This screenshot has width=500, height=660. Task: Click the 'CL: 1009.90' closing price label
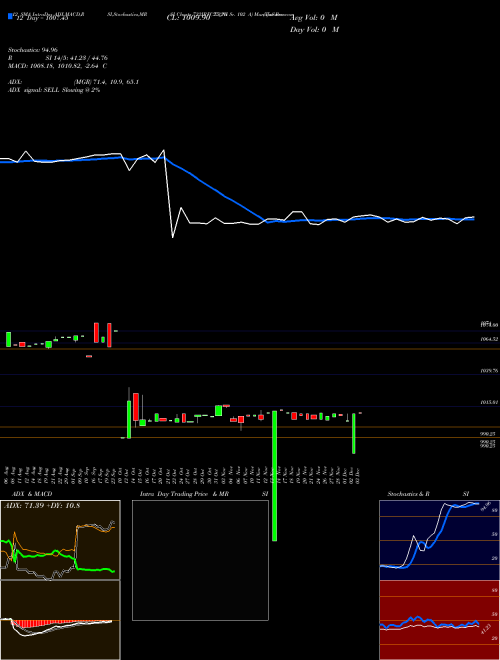[x=188, y=18]
